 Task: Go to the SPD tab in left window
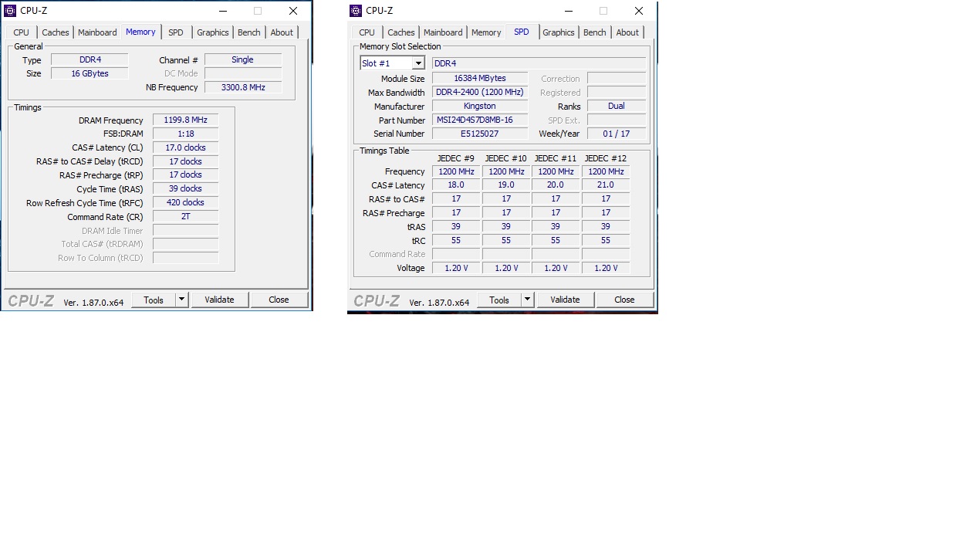click(176, 32)
